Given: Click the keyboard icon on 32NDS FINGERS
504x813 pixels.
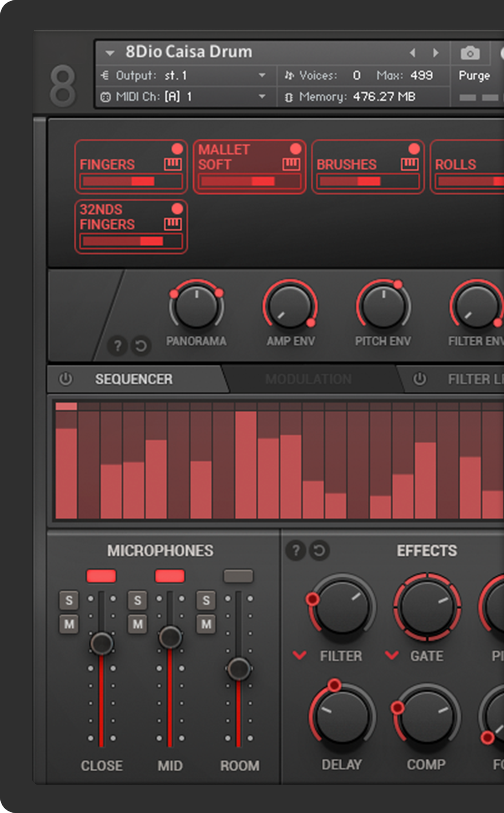Looking at the screenshot, I should (173, 224).
